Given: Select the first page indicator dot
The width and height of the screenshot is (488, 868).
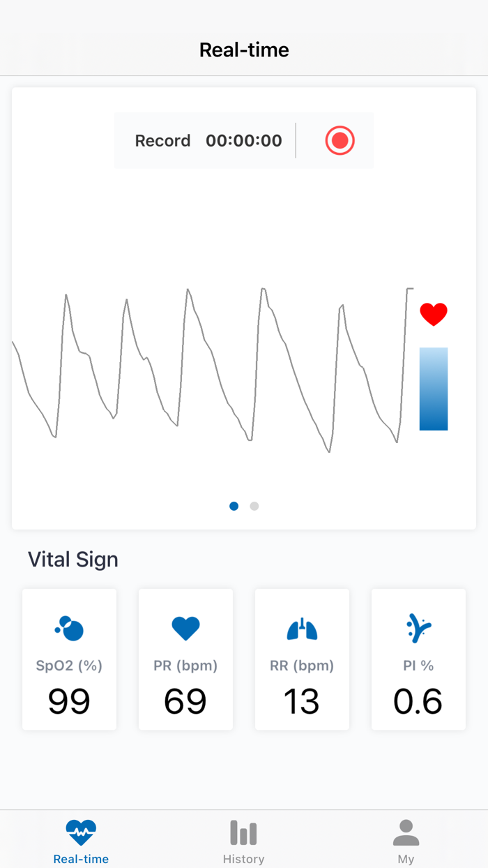Looking at the screenshot, I should 234,506.
